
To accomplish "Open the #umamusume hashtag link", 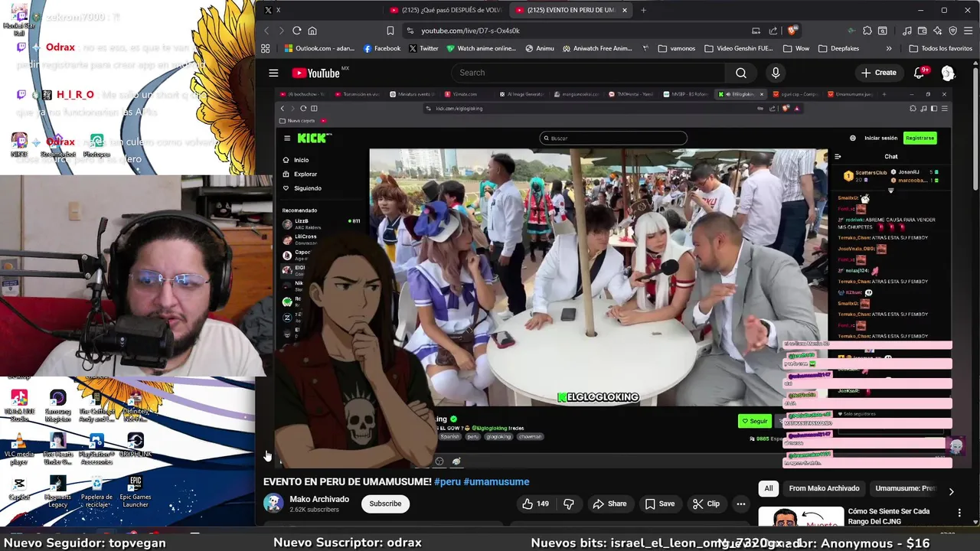I will [x=496, y=482].
